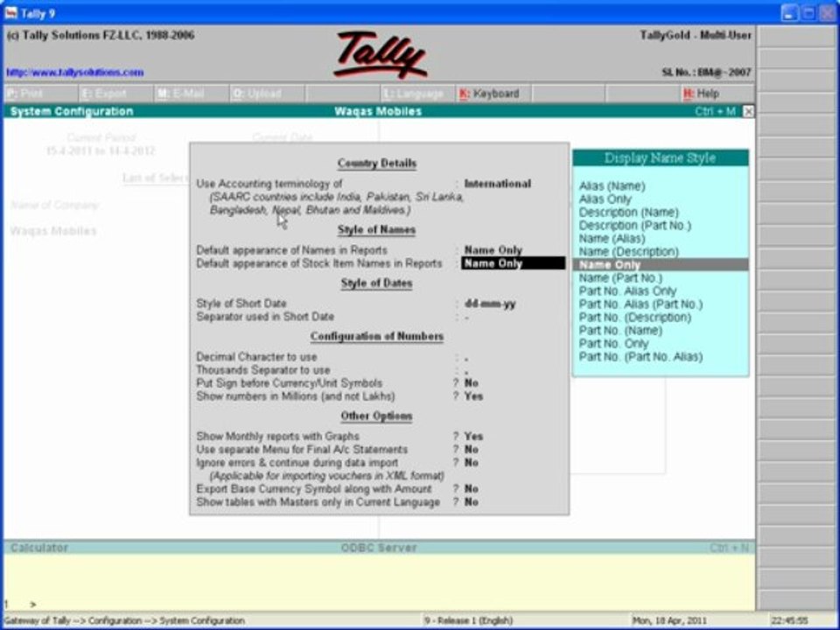Click the Display Name Style list header

(x=660, y=157)
